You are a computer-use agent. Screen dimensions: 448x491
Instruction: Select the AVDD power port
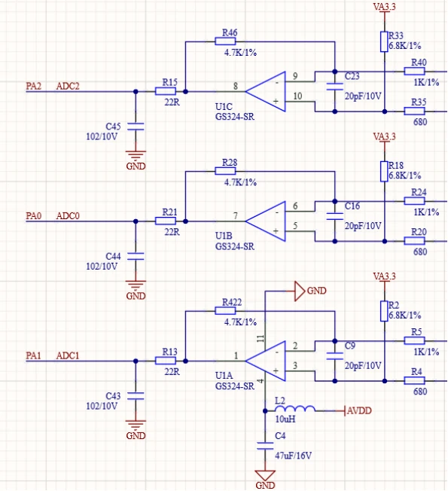click(358, 411)
